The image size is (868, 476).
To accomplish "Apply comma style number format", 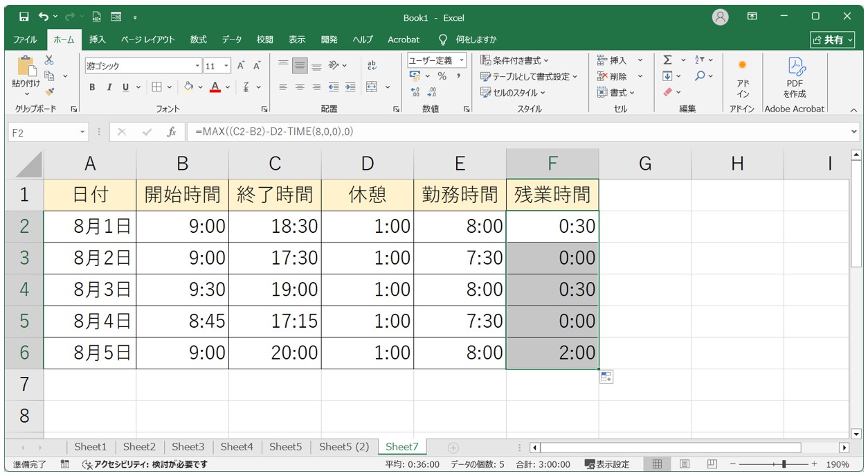I will (x=458, y=76).
